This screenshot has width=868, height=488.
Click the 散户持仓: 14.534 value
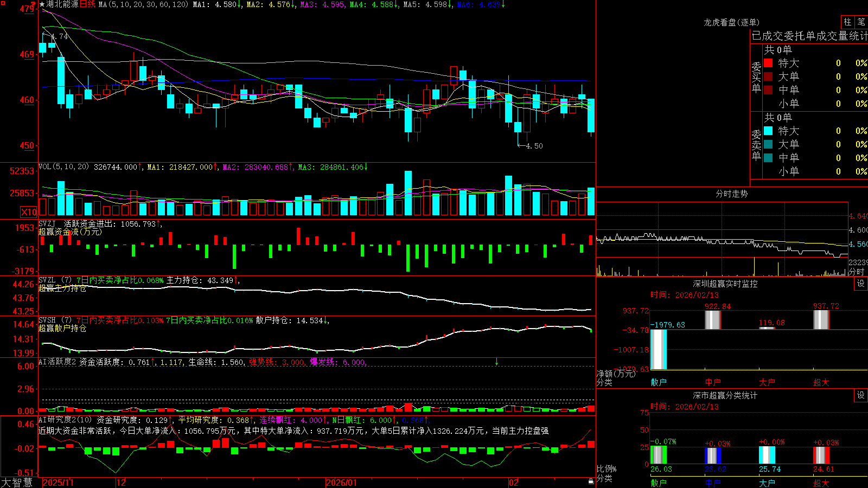click(x=289, y=320)
